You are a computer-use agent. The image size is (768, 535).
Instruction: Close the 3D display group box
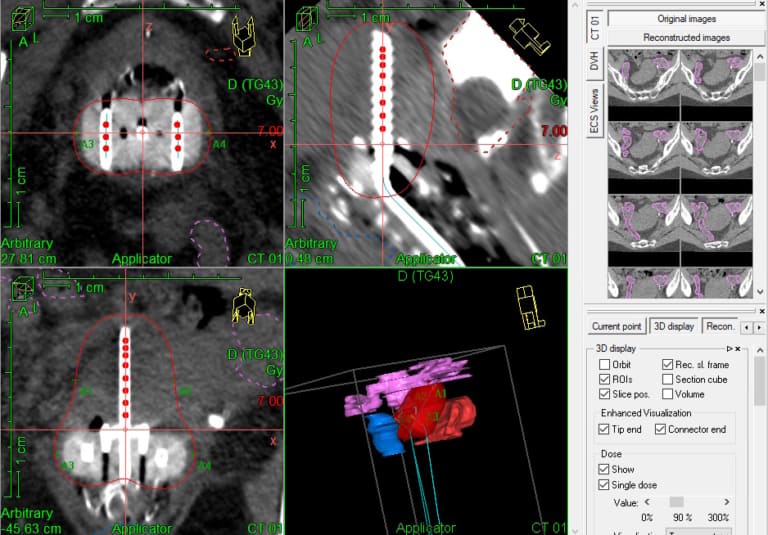click(738, 349)
